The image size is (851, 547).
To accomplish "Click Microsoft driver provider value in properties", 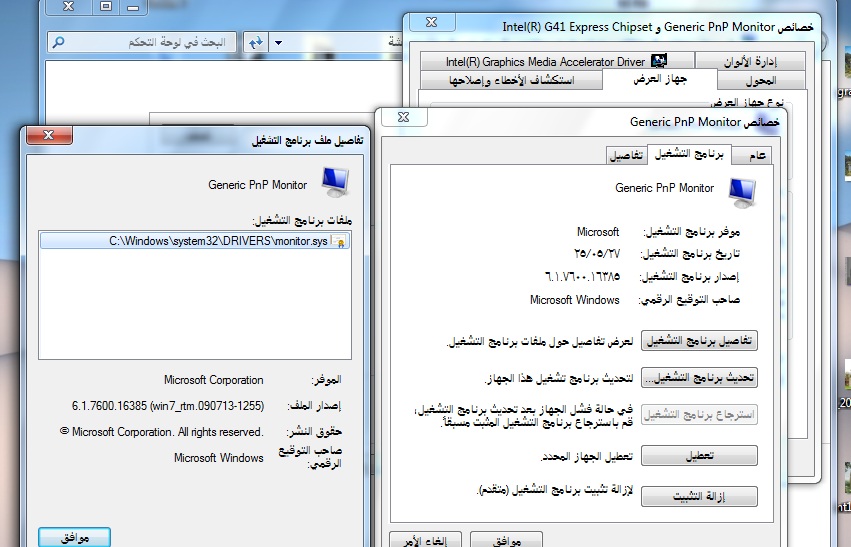I will coord(598,232).
